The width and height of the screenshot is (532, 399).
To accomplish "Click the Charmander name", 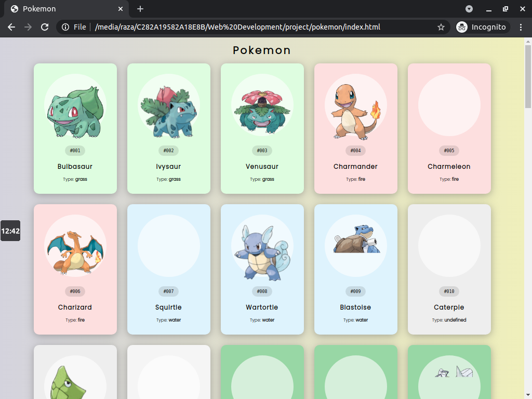I will point(355,167).
